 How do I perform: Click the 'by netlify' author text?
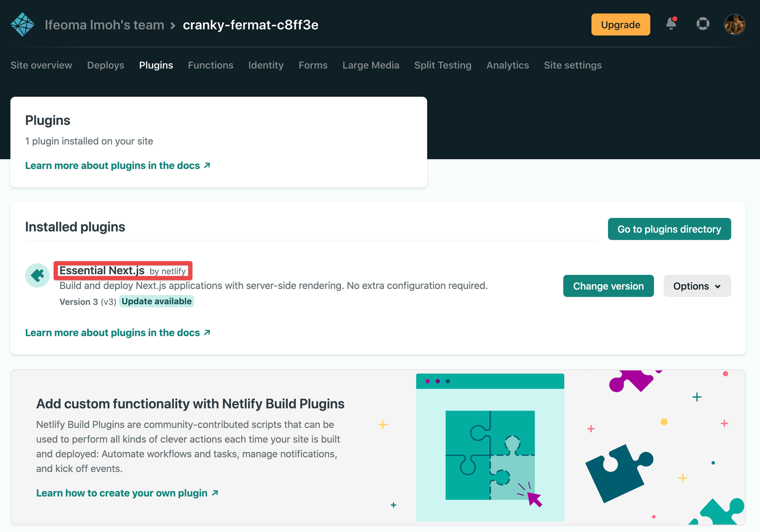click(168, 271)
